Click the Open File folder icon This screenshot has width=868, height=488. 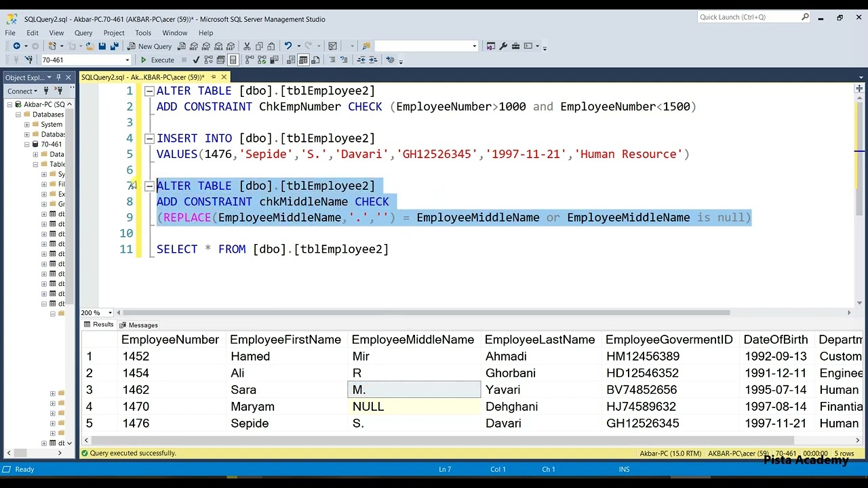pyautogui.click(x=89, y=46)
